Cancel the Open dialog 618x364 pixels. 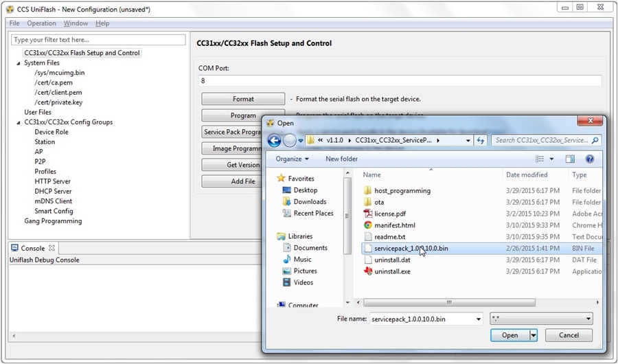tap(569, 335)
